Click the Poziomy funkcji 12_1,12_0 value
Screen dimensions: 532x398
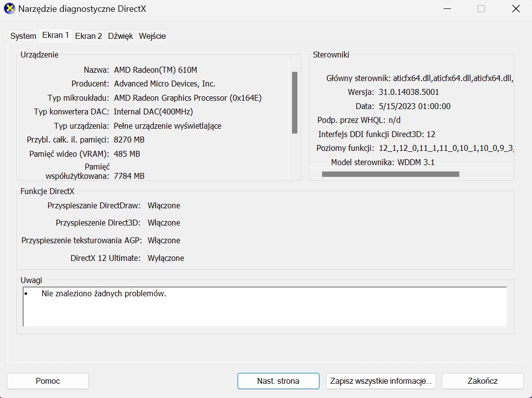(446, 148)
